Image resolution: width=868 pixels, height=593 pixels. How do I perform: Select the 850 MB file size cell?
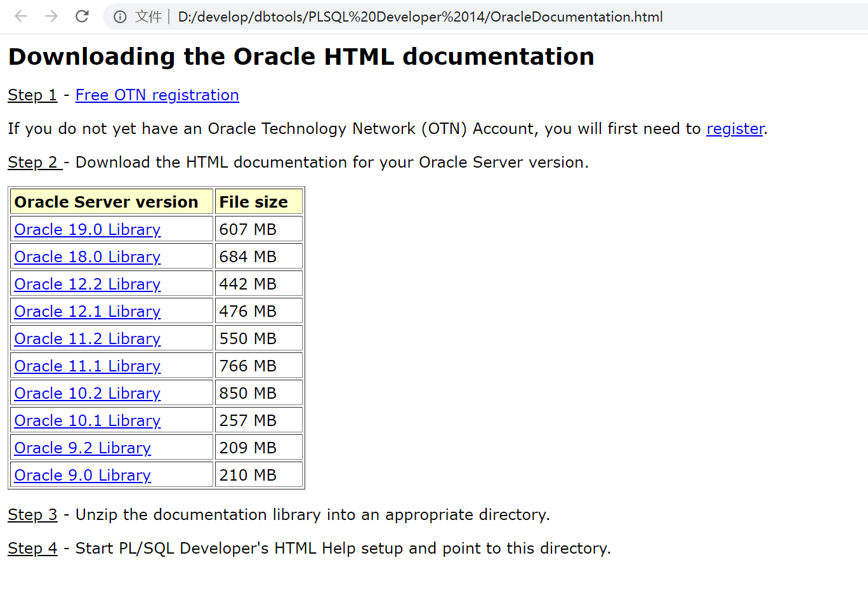[259, 393]
